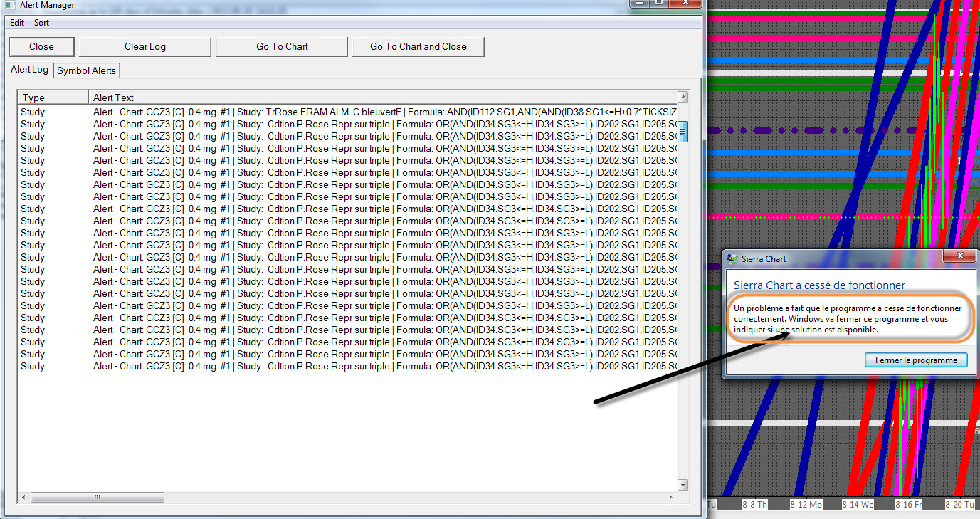Click the 8-20 Tu date label on chart

click(959, 505)
